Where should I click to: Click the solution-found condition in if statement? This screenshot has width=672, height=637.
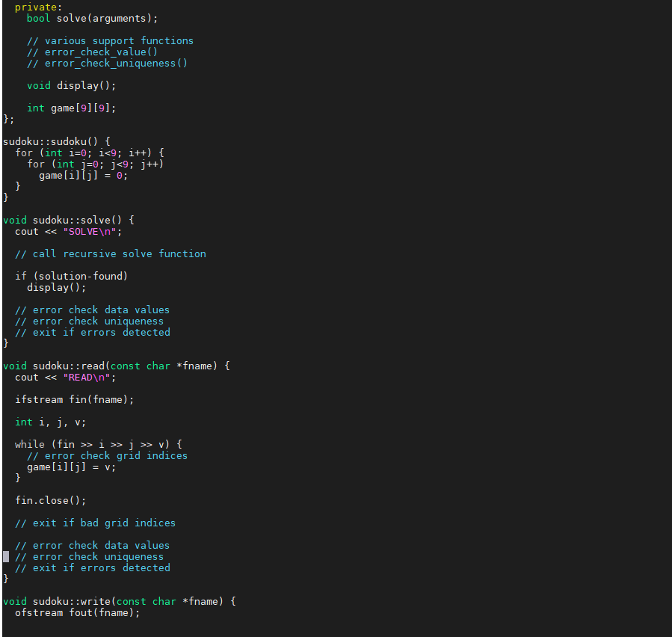(x=80, y=275)
